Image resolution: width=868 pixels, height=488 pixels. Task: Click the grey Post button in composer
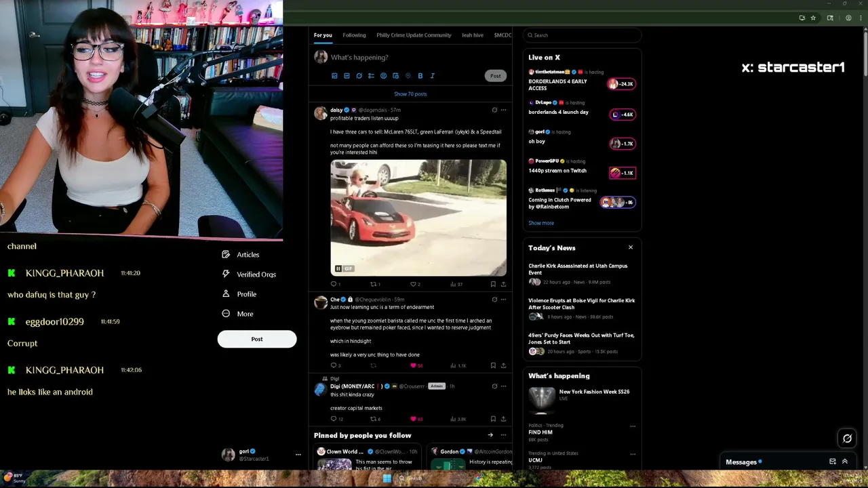click(x=496, y=76)
